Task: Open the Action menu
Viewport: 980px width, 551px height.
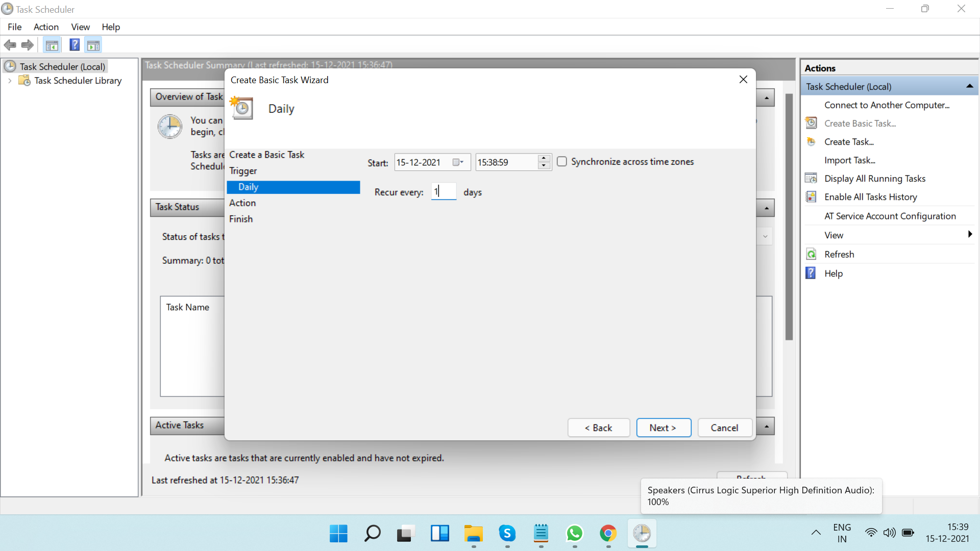Action: click(x=46, y=27)
